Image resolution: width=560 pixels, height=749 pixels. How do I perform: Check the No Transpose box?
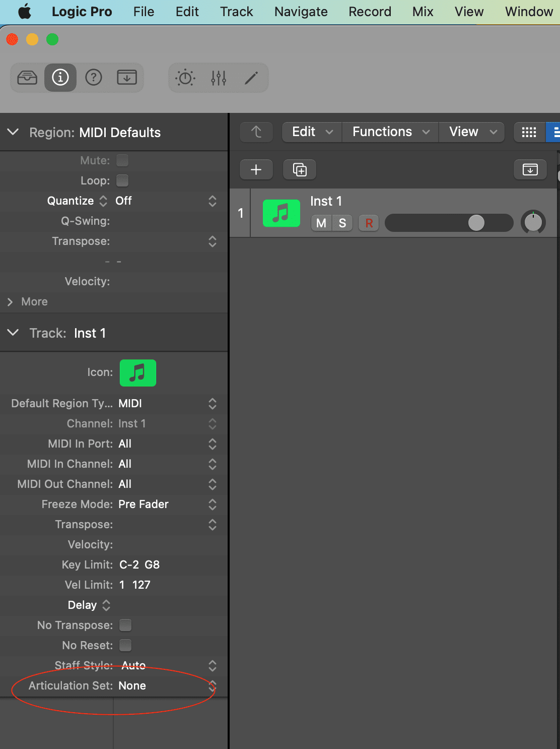pos(125,625)
